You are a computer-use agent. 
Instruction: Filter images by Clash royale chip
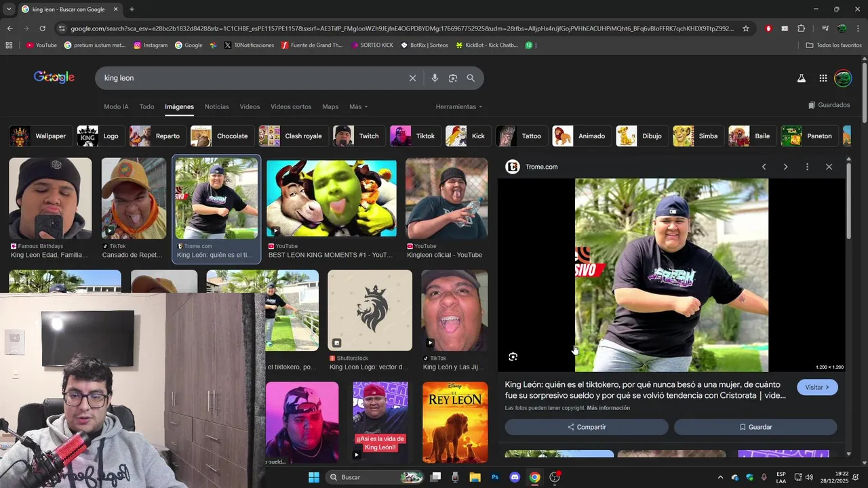pos(292,136)
